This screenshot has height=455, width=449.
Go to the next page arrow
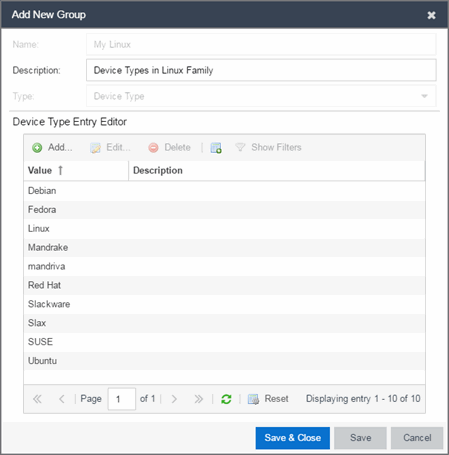pyautogui.click(x=174, y=399)
